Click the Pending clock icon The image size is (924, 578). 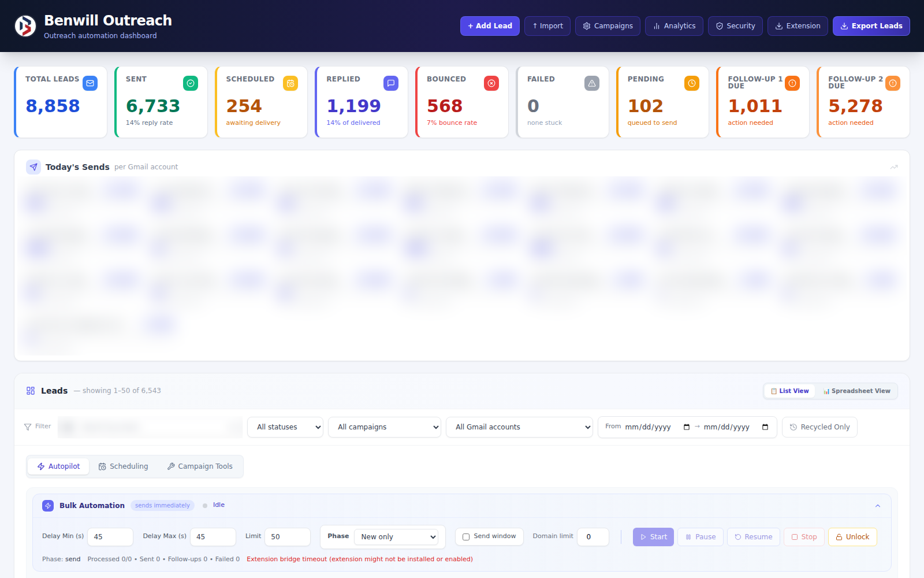[692, 83]
